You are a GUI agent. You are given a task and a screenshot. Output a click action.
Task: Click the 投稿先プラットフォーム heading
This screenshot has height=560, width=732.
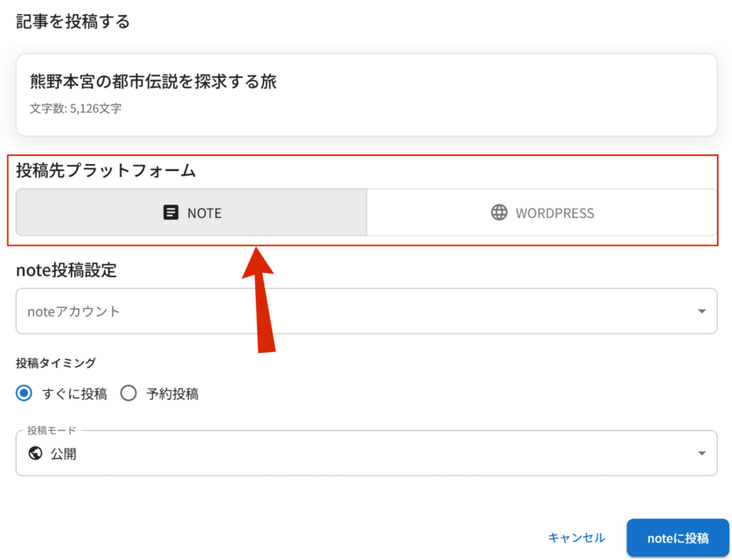click(x=106, y=170)
